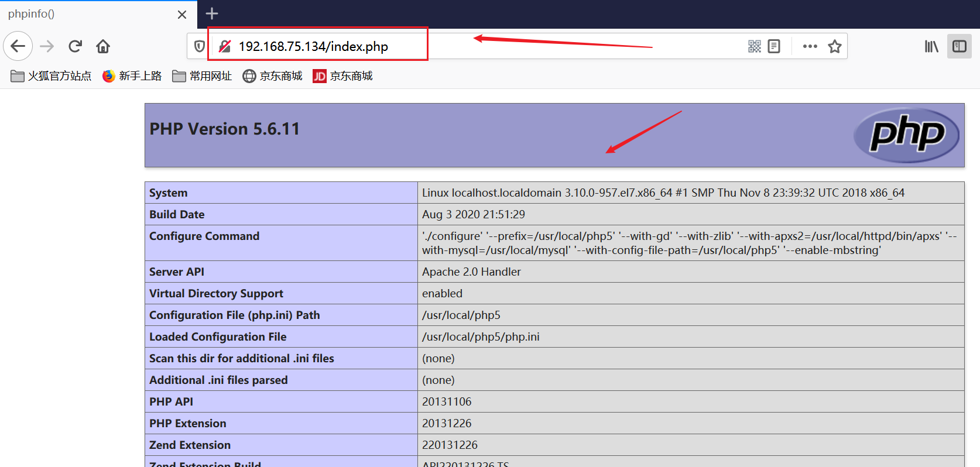Select Additional .ini files parsed label
The width and height of the screenshot is (980, 467).
pos(218,380)
